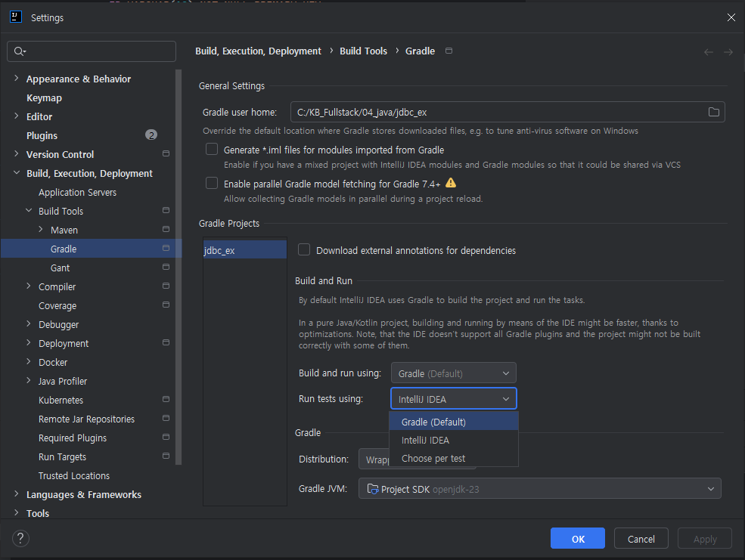Open Application Servers settings
Screen dimensions: 745x560
77,192
